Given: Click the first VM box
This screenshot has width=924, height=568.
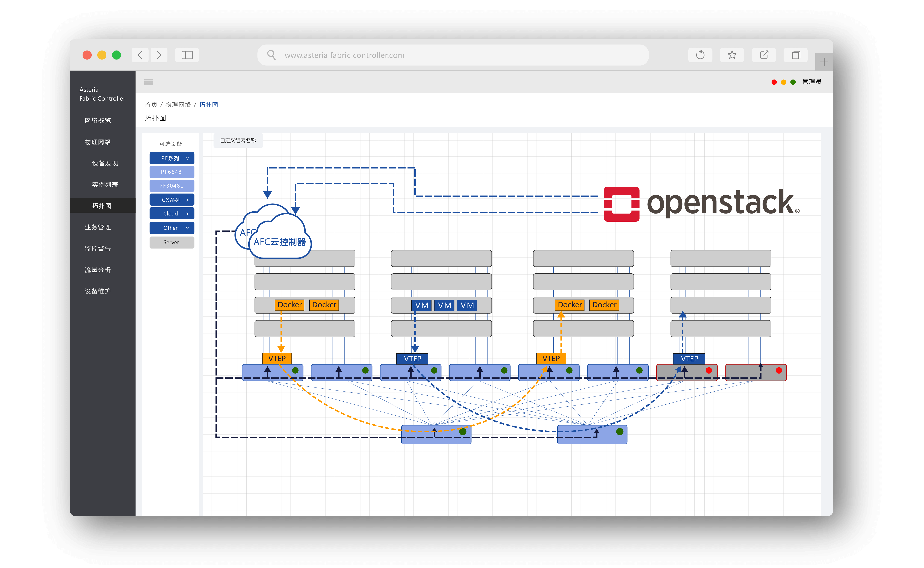Looking at the screenshot, I should click(x=422, y=305).
